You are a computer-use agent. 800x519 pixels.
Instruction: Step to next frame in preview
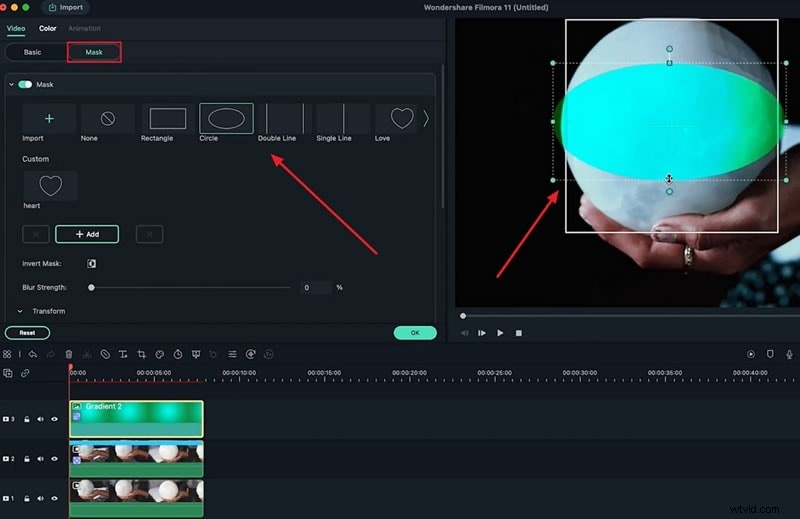[482, 333]
